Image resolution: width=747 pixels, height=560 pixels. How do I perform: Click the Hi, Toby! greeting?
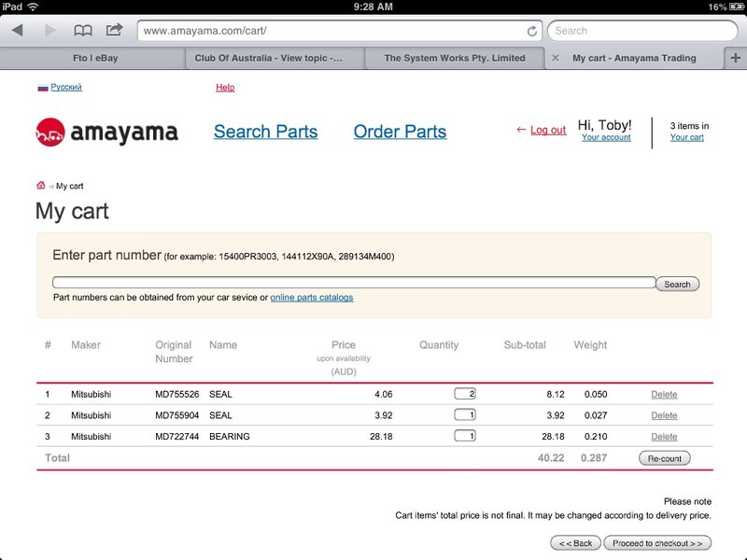coord(604,125)
